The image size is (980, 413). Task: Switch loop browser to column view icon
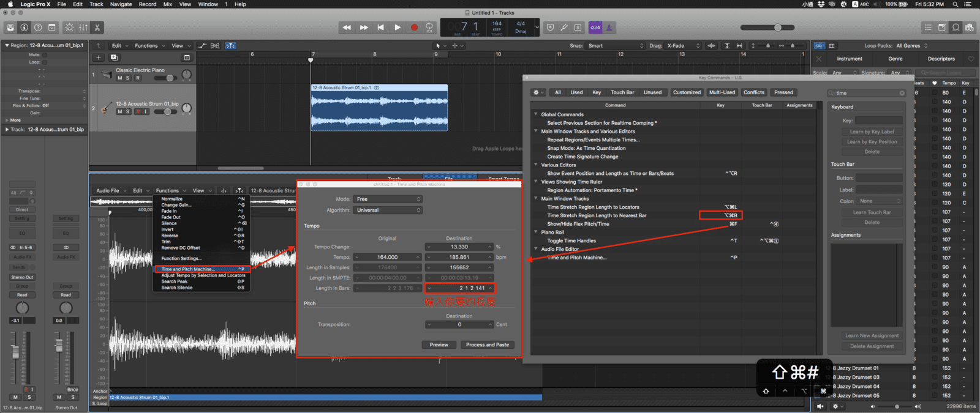pyautogui.click(x=832, y=46)
